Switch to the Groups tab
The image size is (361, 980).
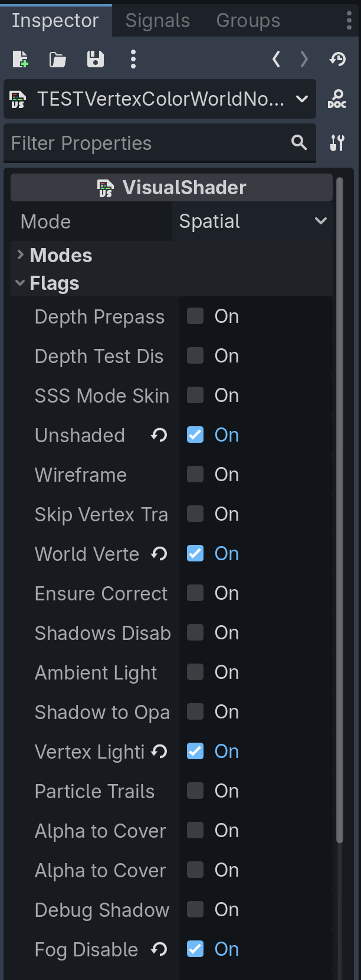tap(248, 21)
